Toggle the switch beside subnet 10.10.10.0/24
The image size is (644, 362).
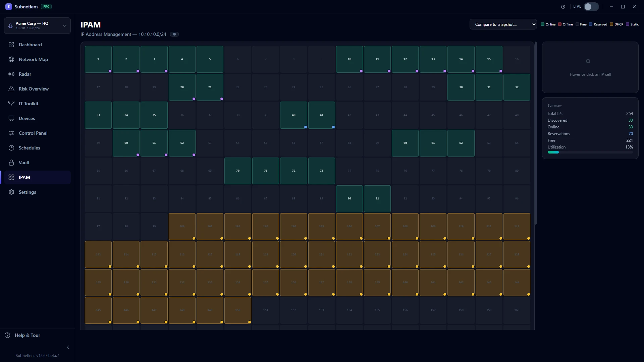tap(174, 34)
